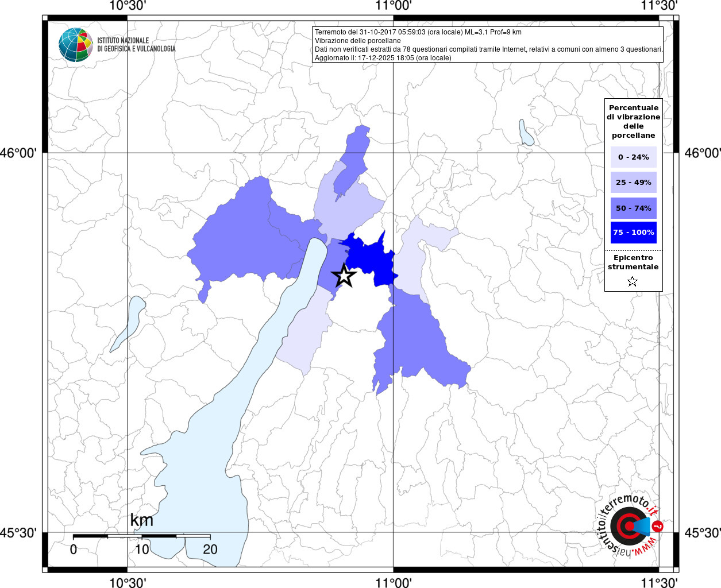721x588 pixels.
Task: Click the bottom 11°00' longitude label
Action: point(394,582)
